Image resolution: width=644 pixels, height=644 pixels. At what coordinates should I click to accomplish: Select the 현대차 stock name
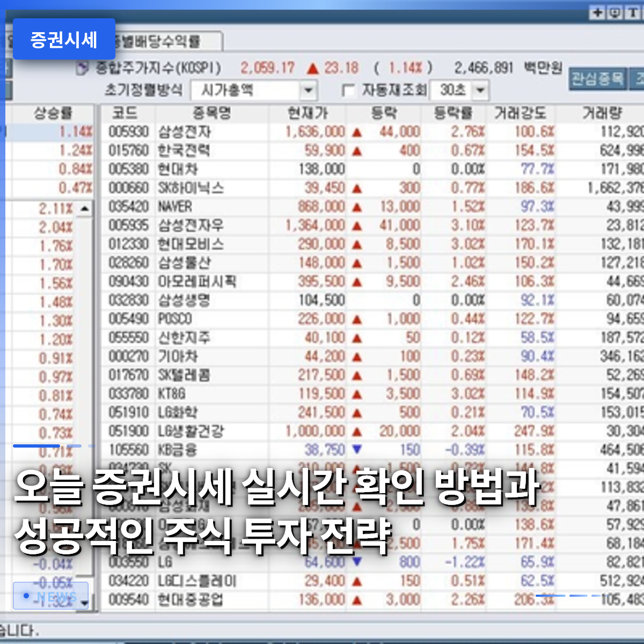pos(178,170)
